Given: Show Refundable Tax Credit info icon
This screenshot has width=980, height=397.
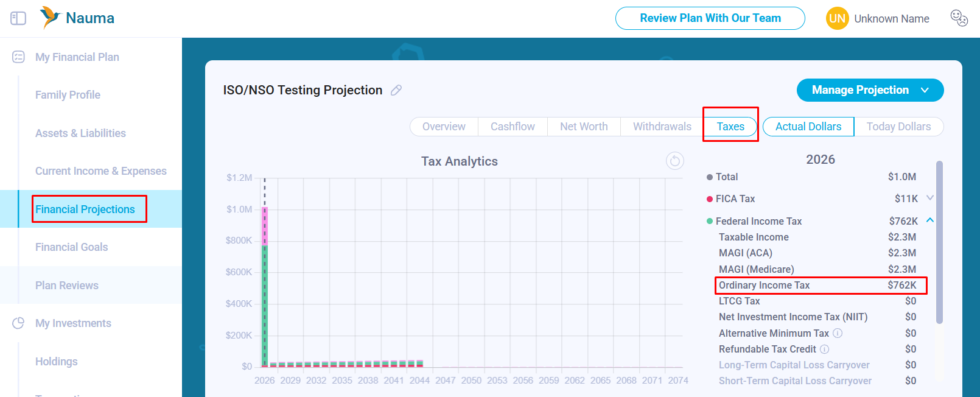Looking at the screenshot, I should point(825,349).
